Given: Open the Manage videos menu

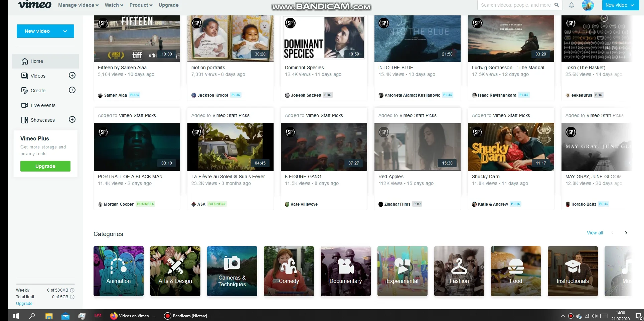Looking at the screenshot, I should pos(78,5).
